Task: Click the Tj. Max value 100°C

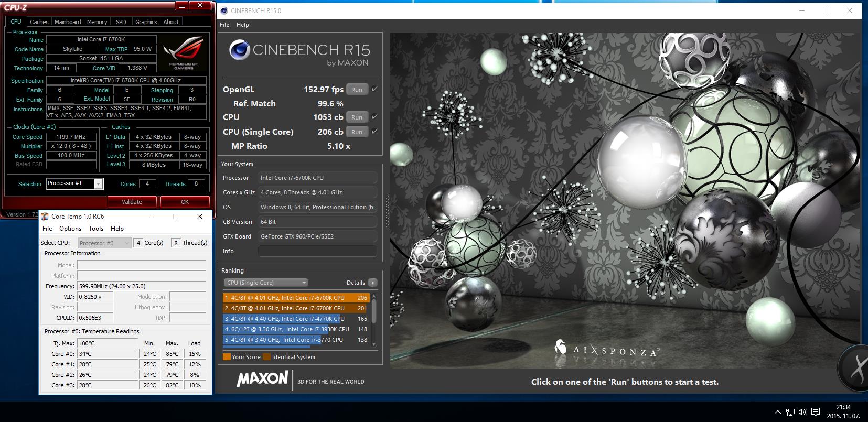Action: tap(108, 343)
